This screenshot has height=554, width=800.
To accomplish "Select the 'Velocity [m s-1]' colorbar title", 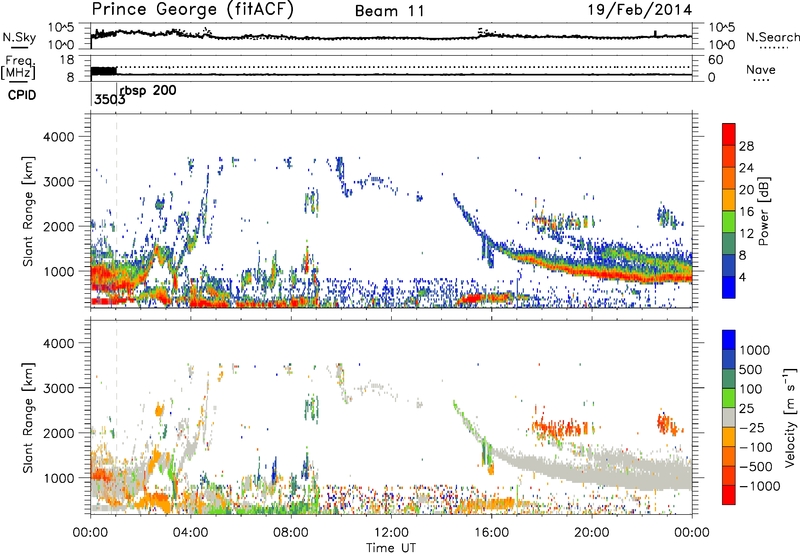I will [790, 417].
